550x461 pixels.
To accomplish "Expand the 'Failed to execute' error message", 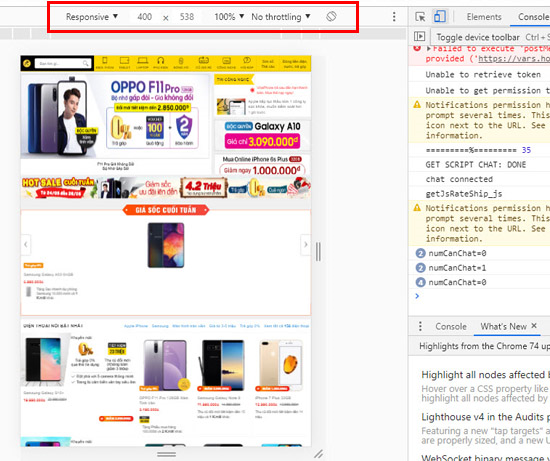I will pos(429,48).
